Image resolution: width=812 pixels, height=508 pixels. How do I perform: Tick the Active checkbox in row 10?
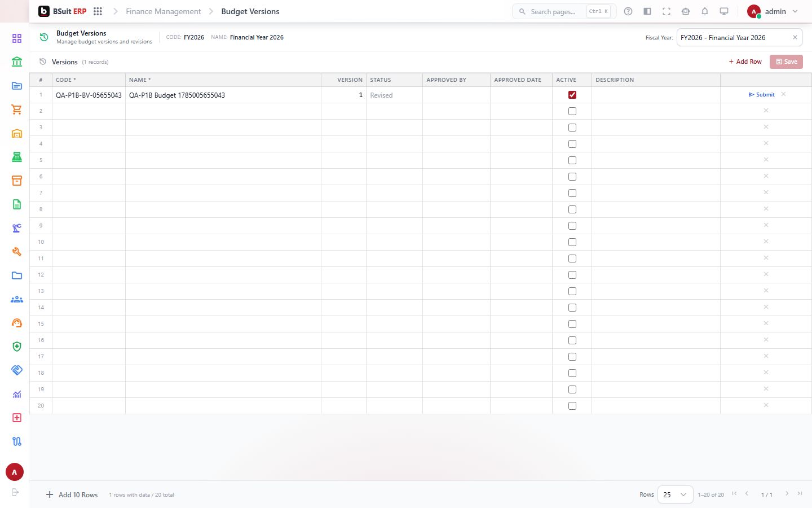572,242
